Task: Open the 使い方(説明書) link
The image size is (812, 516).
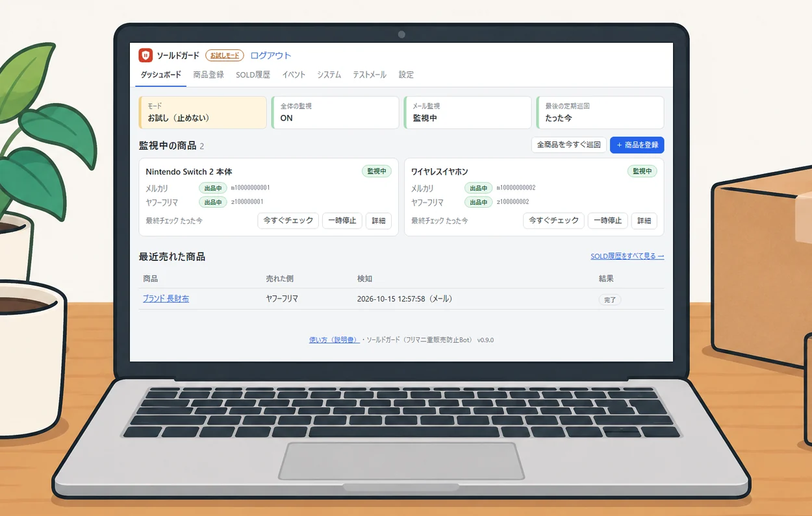Action: 334,339
